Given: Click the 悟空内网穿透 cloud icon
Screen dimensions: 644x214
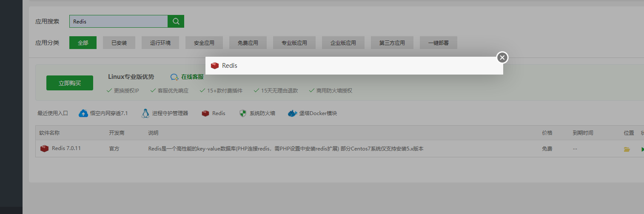Looking at the screenshot, I should click(x=83, y=113).
